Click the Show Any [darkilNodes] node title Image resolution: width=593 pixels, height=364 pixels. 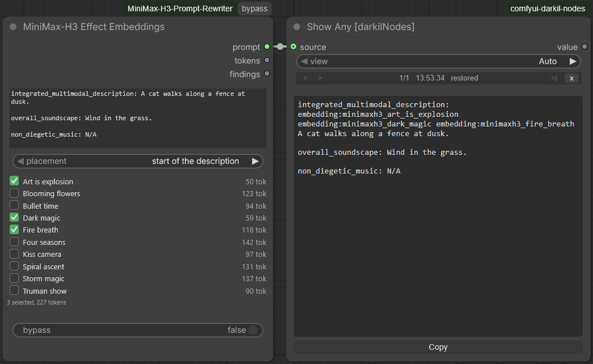point(361,27)
